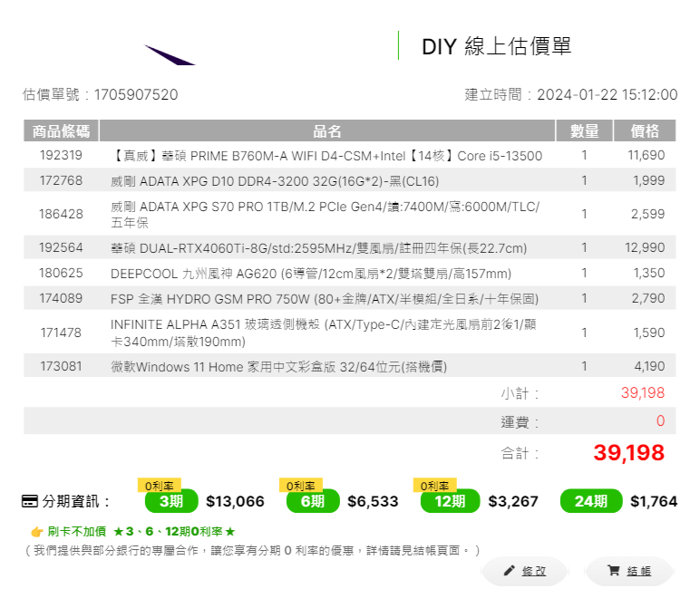Click the 商品條碼 column header
Image resolution: width=700 pixels, height=608 pixels.
(x=61, y=130)
